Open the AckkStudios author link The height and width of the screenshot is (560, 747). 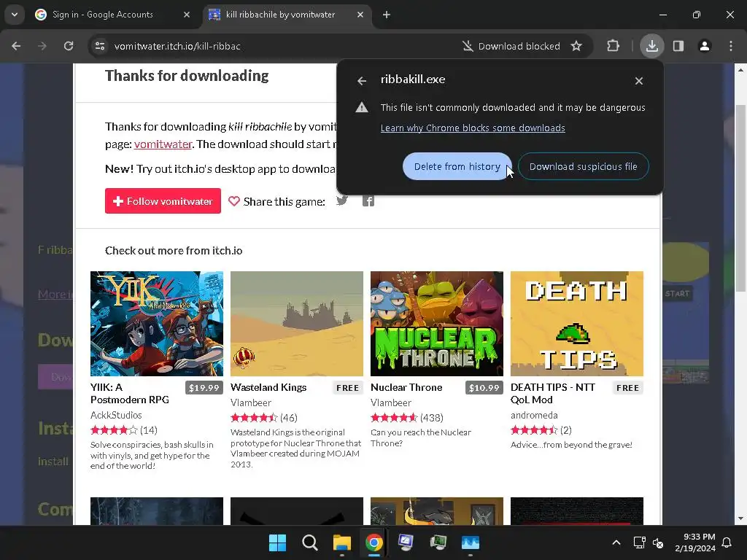coord(116,415)
